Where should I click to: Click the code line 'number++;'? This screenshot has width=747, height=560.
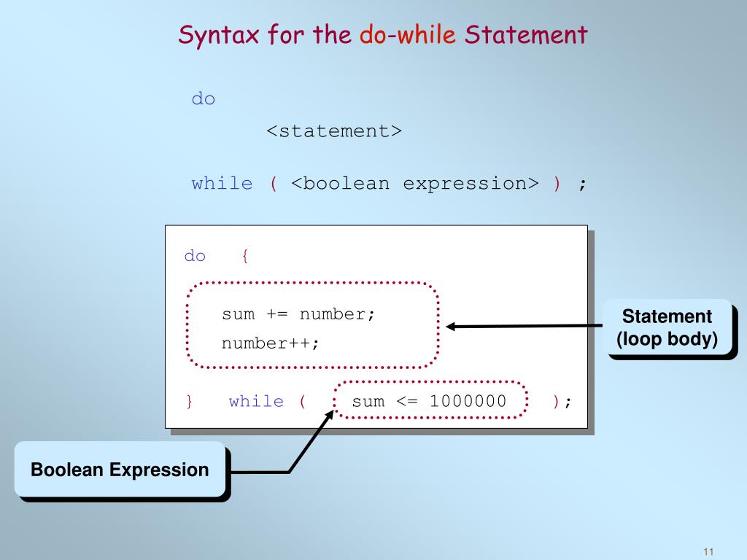[x=270, y=343]
